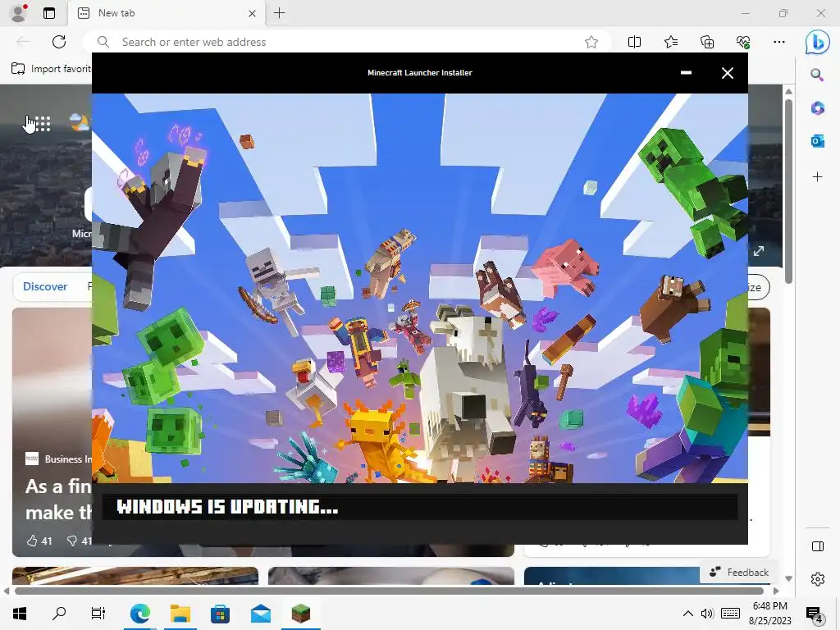The width and height of the screenshot is (840, 630).
Task: Open the Collections icon
Action: [x=707, y=42]
